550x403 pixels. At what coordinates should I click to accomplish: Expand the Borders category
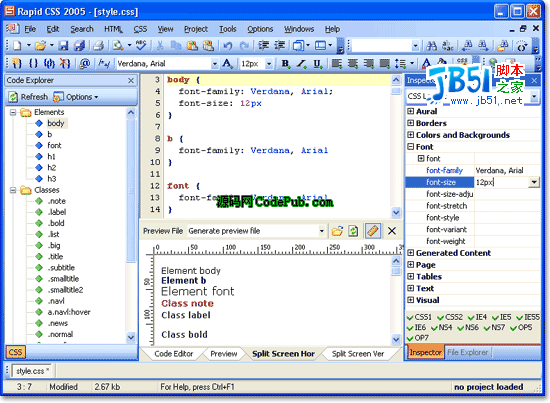[411, 123]
